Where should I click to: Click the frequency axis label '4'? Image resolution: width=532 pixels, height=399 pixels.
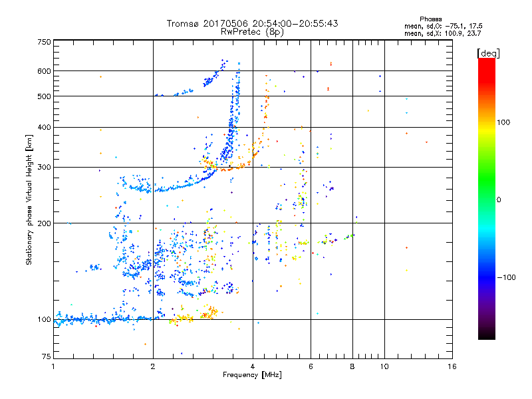click(253, 366)
